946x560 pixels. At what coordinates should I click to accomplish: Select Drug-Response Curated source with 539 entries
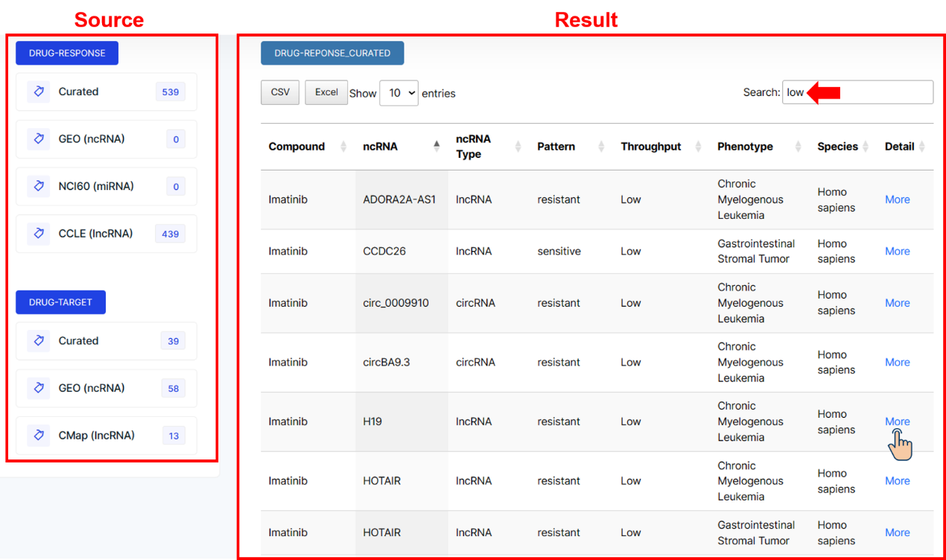107,92
